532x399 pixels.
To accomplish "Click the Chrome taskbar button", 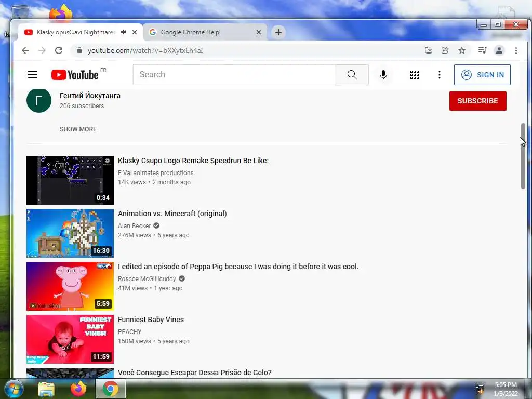I will (111, 389).
